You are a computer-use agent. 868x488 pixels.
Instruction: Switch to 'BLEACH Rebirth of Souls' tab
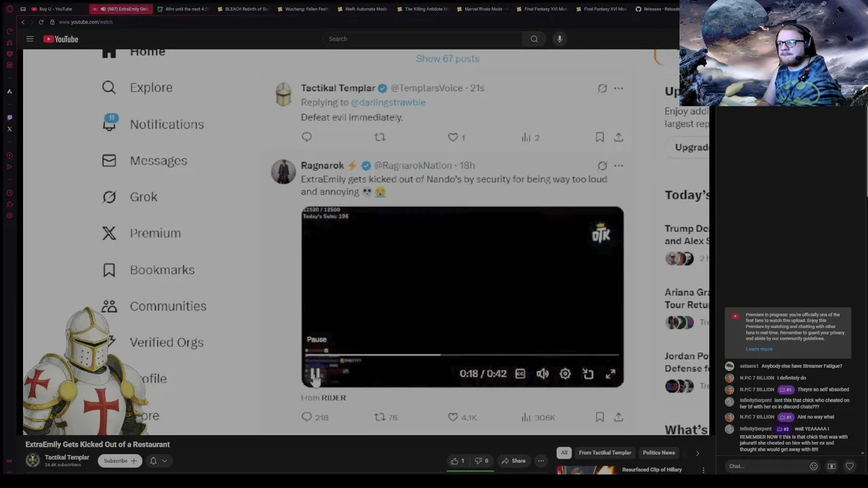pyautogui.click(x=242, y=9)
